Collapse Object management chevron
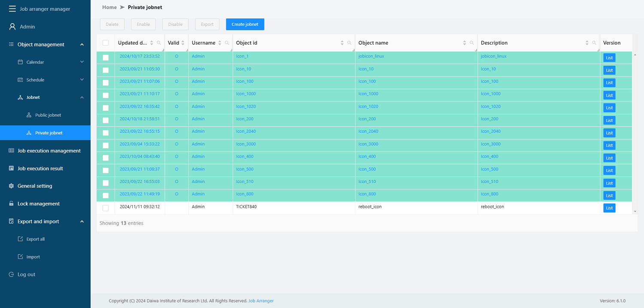 [x=82, y=44]
